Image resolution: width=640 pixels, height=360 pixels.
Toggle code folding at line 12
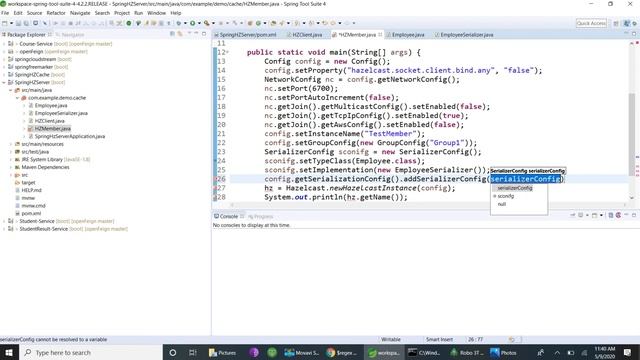coord(227,52)
